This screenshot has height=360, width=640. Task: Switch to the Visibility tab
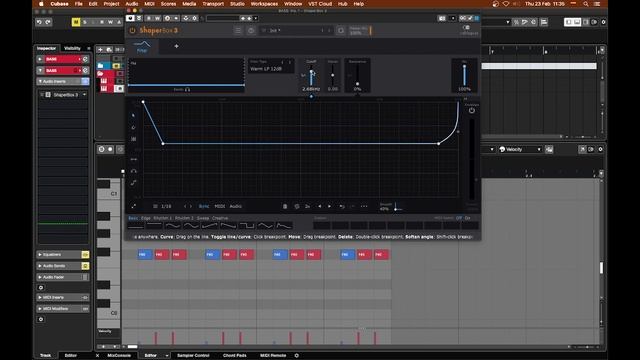pyautogui.click(x=72, y=48)
